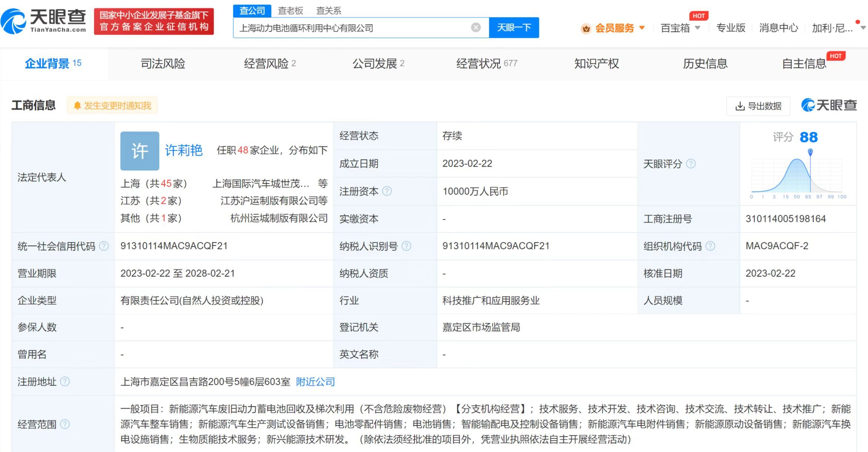This screenshot has width=868, height=452.
Task: Open the 知识产权 tab
Action: [x=596, y=64]
